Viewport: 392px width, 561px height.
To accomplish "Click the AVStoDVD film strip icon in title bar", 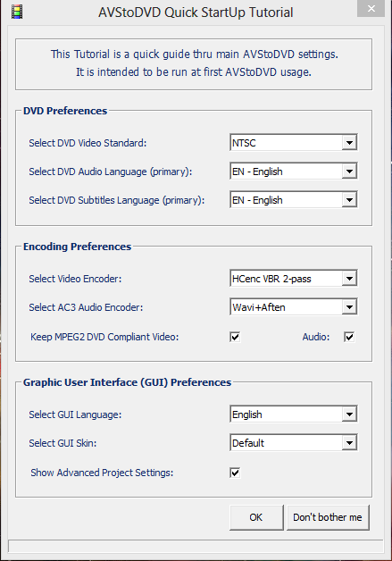I will tap(17, 13).
